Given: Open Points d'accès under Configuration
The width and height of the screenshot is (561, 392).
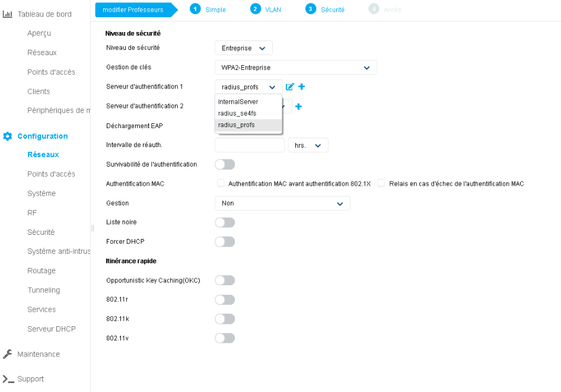Looking at the screenshot, I should (x=51, y=174).
